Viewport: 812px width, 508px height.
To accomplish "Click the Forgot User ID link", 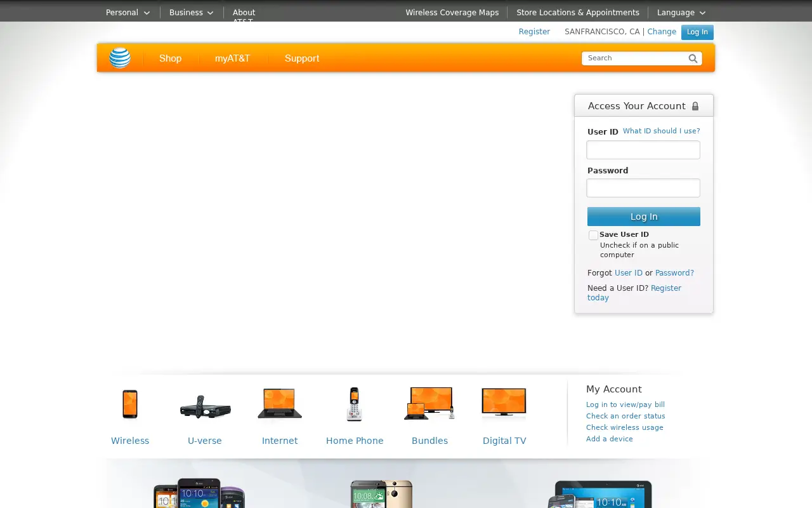I will tap(629, 273).
